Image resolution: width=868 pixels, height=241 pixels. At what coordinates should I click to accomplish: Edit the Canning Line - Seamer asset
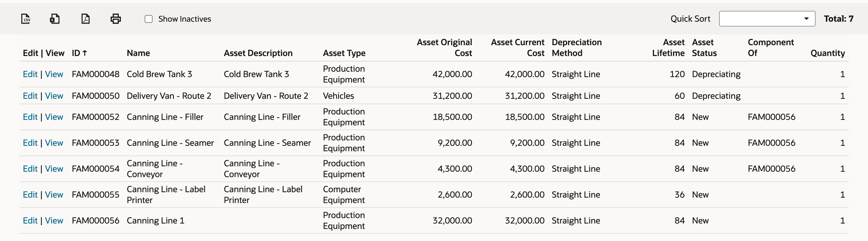(30, 143)
